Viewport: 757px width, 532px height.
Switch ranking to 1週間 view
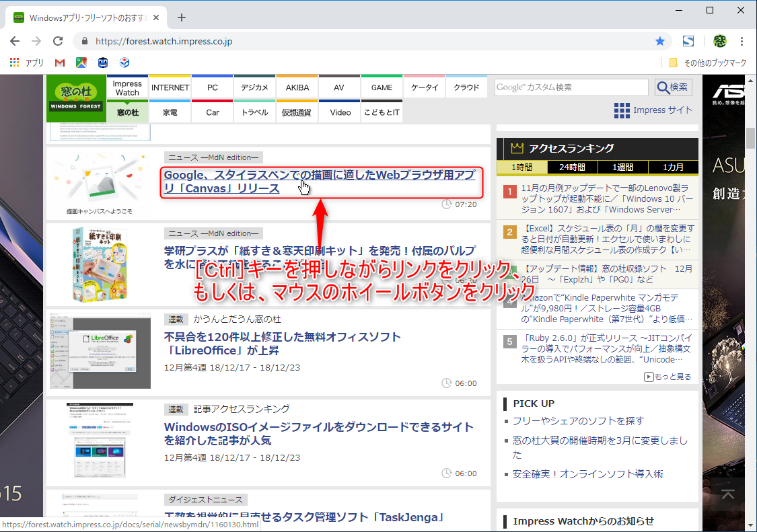pyautogui.click(x=622, y=167)
